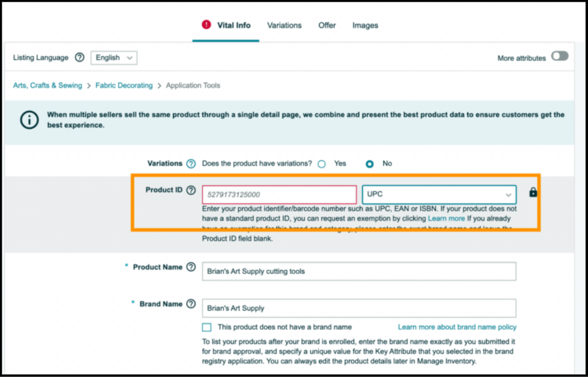Screen dimensions: 588x377
Task: Go to the Images tab
Action: click(x=365, y=25)
